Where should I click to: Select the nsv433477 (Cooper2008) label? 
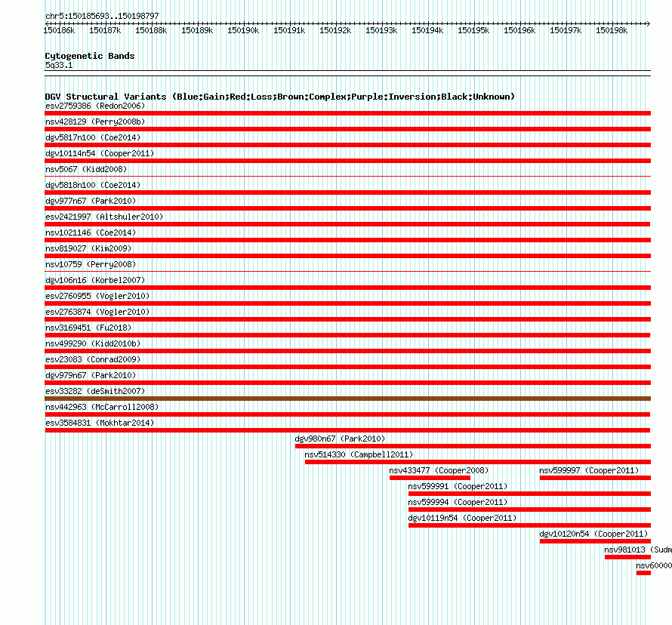(439, 470)
